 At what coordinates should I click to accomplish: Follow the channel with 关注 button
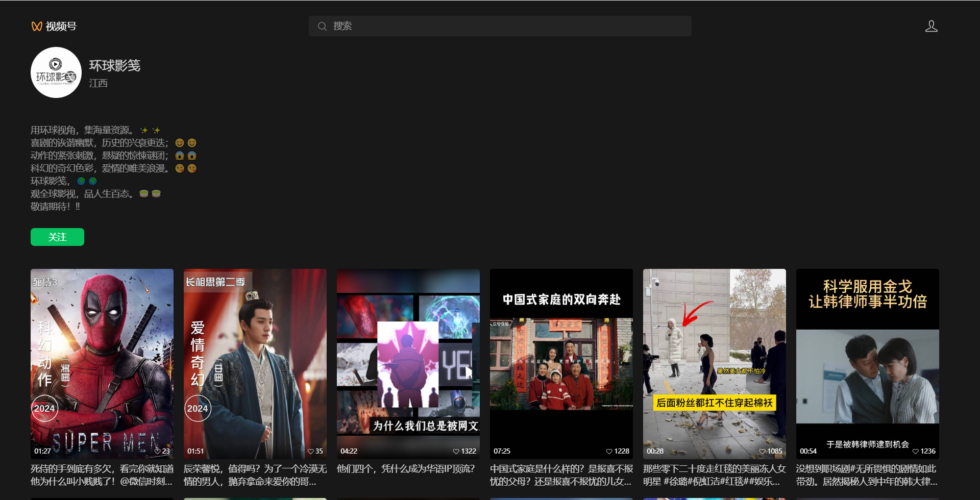click(x=57, y=237)
